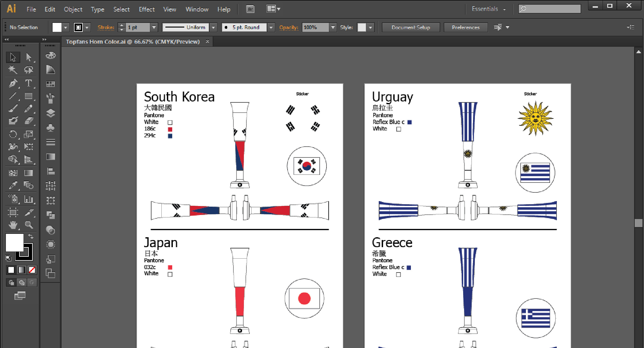Switch to Topfans Horn Color.ai tab
Viewport: 644px width, 348px height.
[x=133, y=41]
